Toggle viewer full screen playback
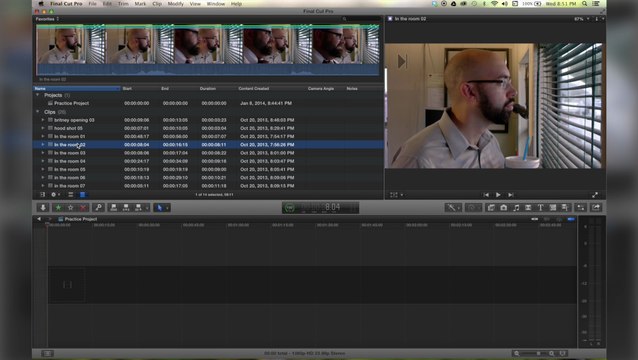 (x=595, y=195)
